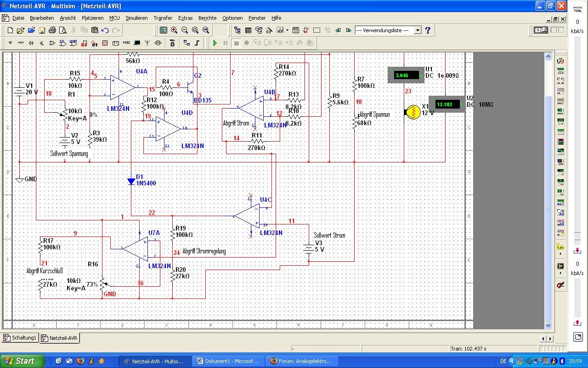Place an RF antenna component
The image size is (588, 368).
[x=147, y=43]
